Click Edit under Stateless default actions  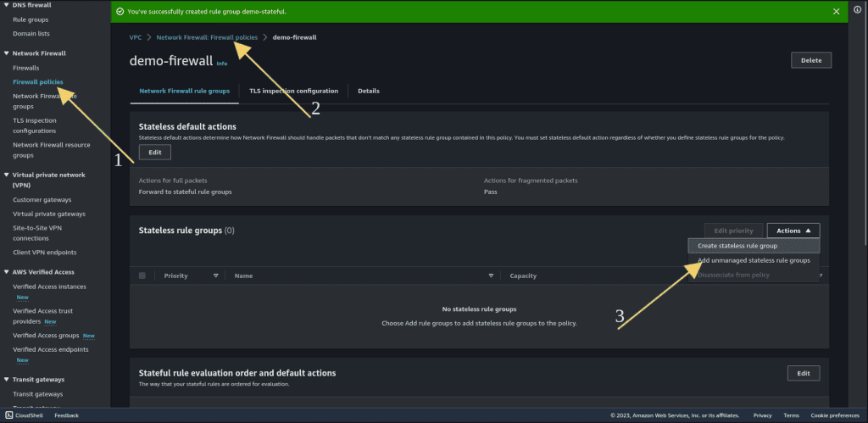click(155, 153)
